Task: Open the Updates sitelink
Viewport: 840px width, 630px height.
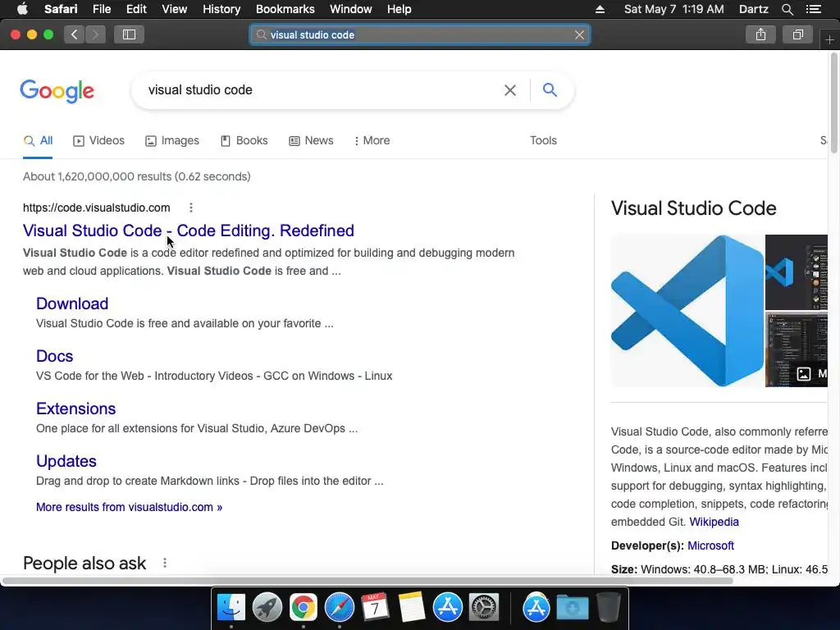Action: [x=66, y=461]
